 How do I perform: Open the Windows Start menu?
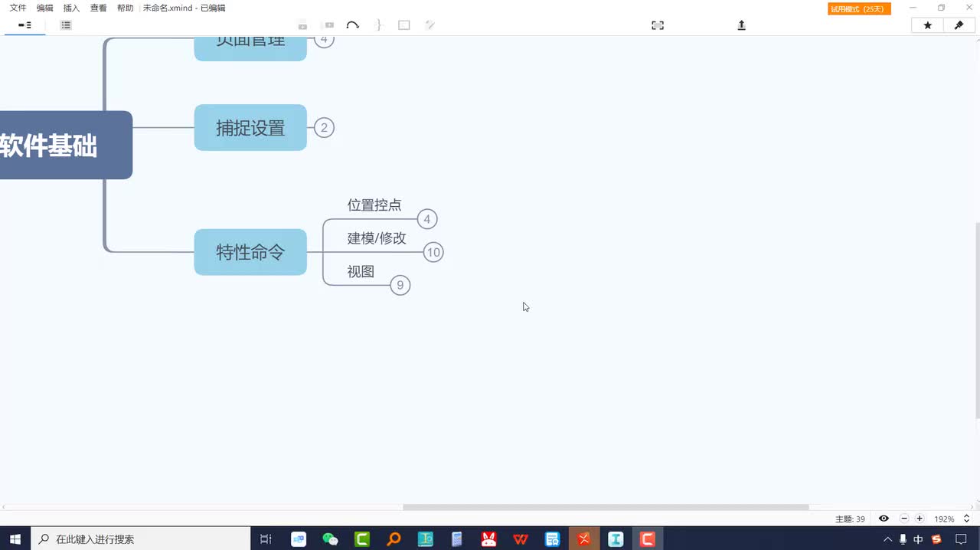coord(15,539)
